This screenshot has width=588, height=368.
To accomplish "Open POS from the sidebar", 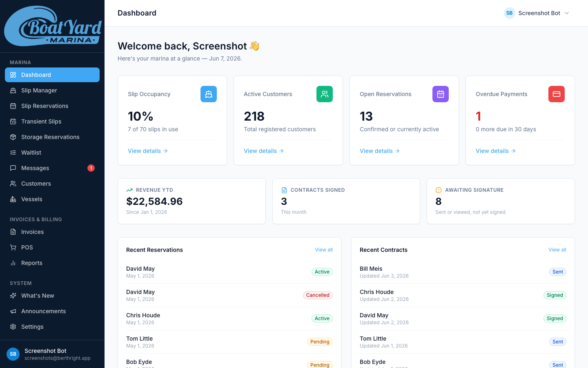I will [52, 247].
